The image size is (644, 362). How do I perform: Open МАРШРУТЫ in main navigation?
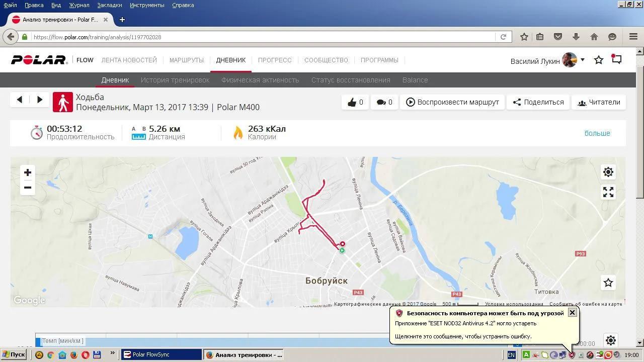click(187, 60)
